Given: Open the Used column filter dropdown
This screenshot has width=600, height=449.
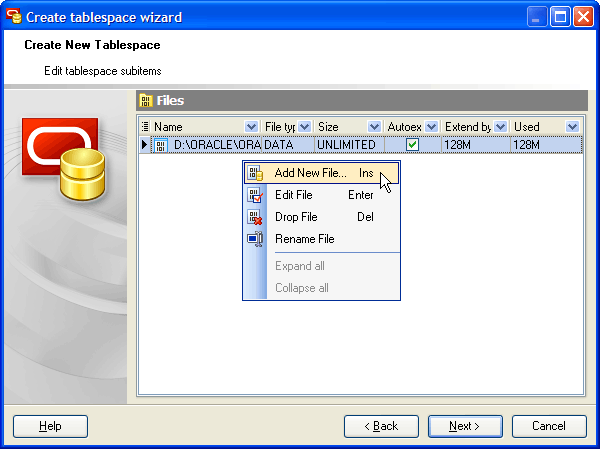Looking at the screenshot, I should pyautogui.click(x=572, y=127).
